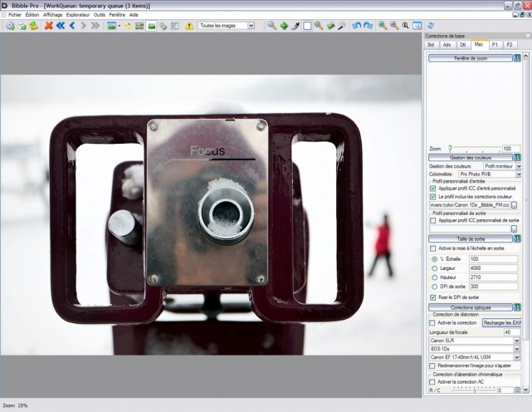The height and width of the screenshot is (412, 532).
Task: Click the blue refresh arrows icon
Action: coord(431,26)
